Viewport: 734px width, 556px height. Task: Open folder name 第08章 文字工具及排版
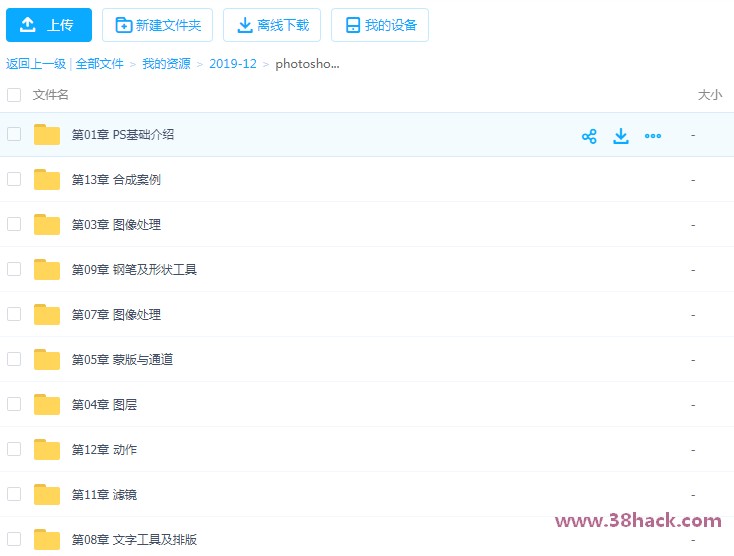[134, 539]
